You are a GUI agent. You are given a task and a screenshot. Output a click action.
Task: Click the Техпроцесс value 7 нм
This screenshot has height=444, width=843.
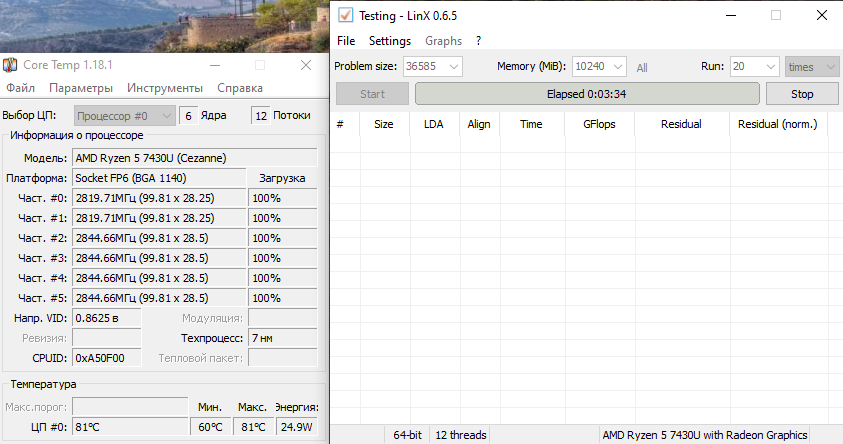pyautogui.click(x=283, y=338)
